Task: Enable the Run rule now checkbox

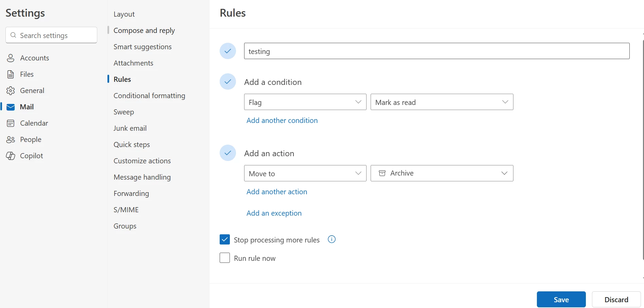Action: click(x=225, y=258)
